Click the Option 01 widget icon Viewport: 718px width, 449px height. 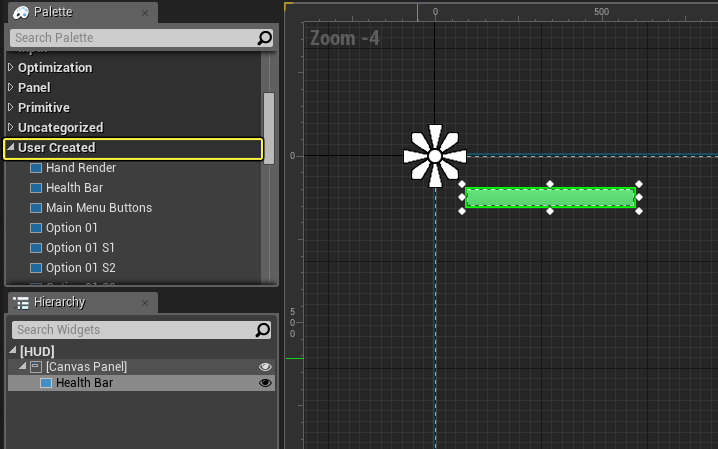coord(36,228)
